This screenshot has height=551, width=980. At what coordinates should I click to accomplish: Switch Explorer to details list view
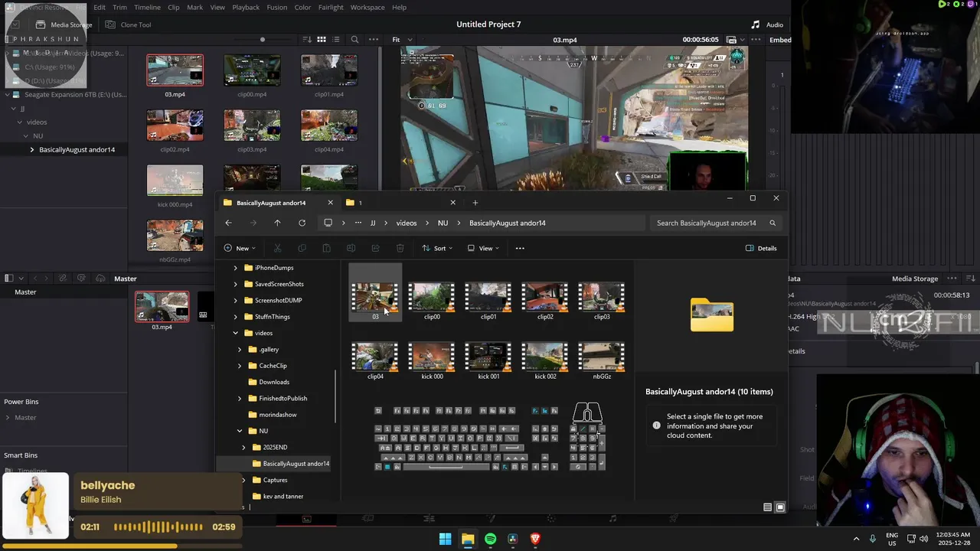click(x=768, y=507)
